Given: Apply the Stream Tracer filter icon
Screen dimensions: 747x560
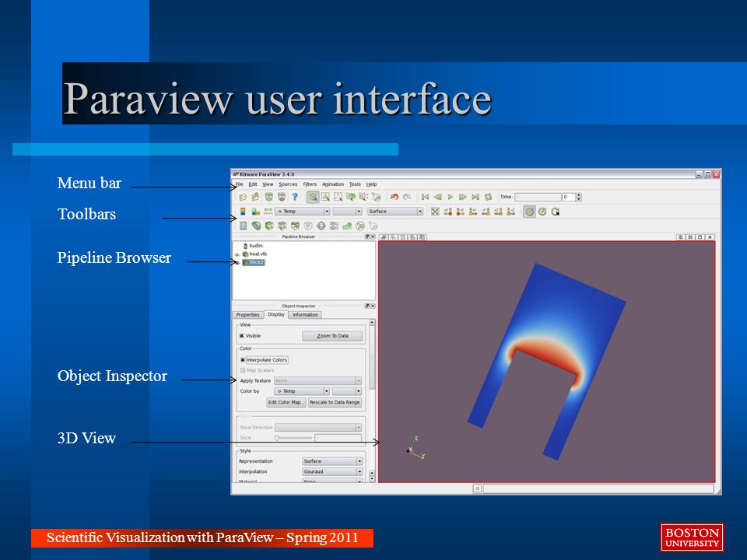Looking at the screenshot, I should coord(334,226).
